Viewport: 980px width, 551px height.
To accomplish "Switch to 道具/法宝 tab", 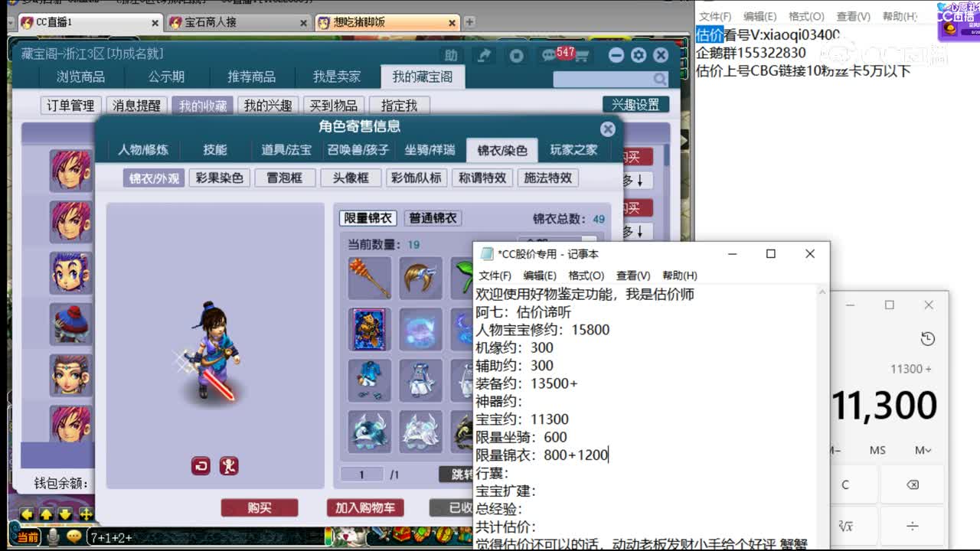I will [286, 150].
